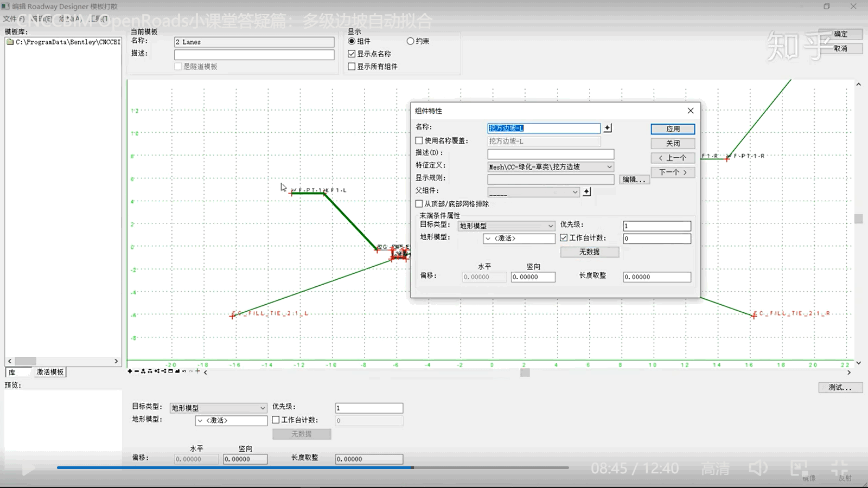Click the 长度取整 field in the dialog
Image resolution: width=868 pixels, height=488 pixels.
(657, 277)
